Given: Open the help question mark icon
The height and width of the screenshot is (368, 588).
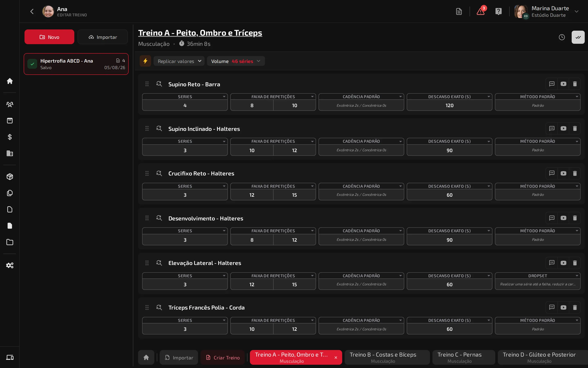Looking at the screenshot, I should (x=498, y=11).
